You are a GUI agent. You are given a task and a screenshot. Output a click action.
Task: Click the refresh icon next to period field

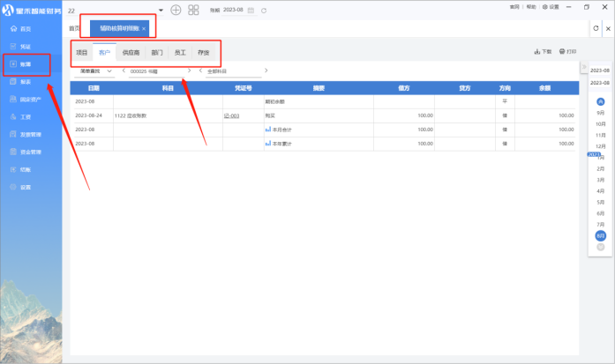(x=264, y=10)
